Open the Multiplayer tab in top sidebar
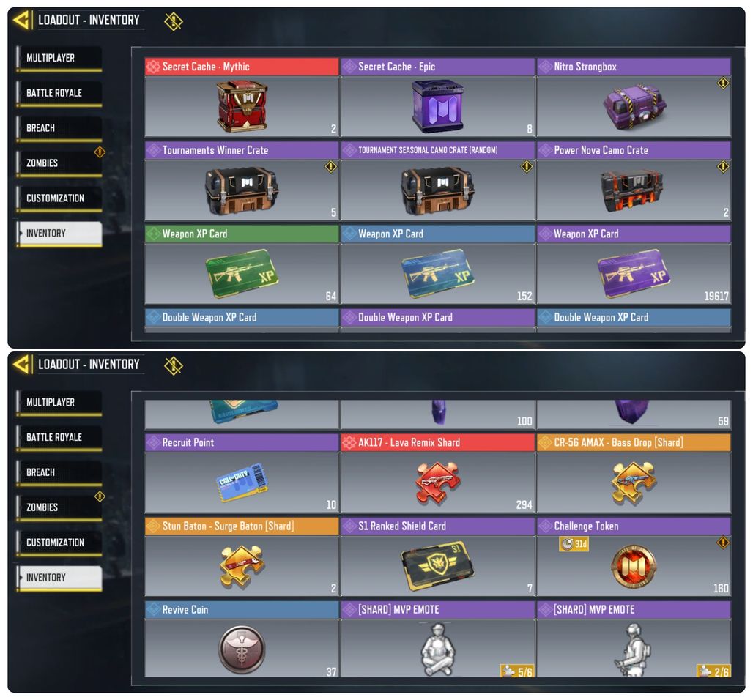 pos(59,58)
